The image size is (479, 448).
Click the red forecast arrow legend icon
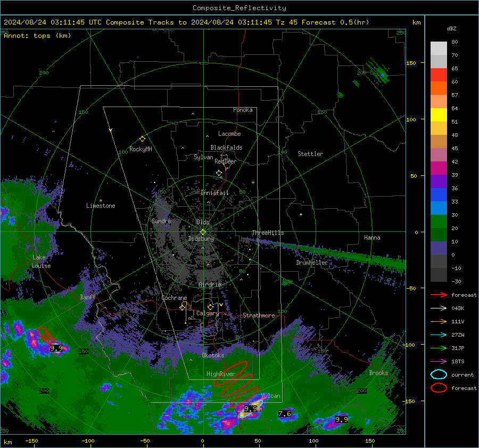click(x=439, y=295)
